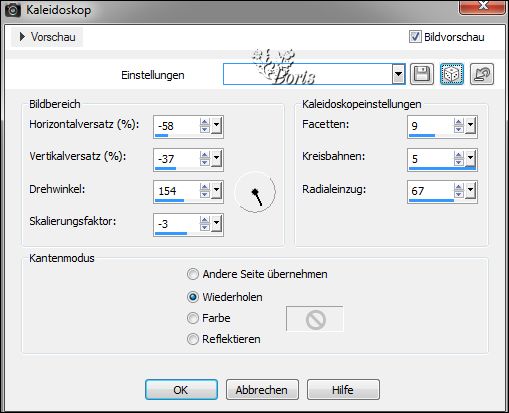Expand the Vorschau preview section
This screenshot has height=413, width=509.
coord(47,37)
